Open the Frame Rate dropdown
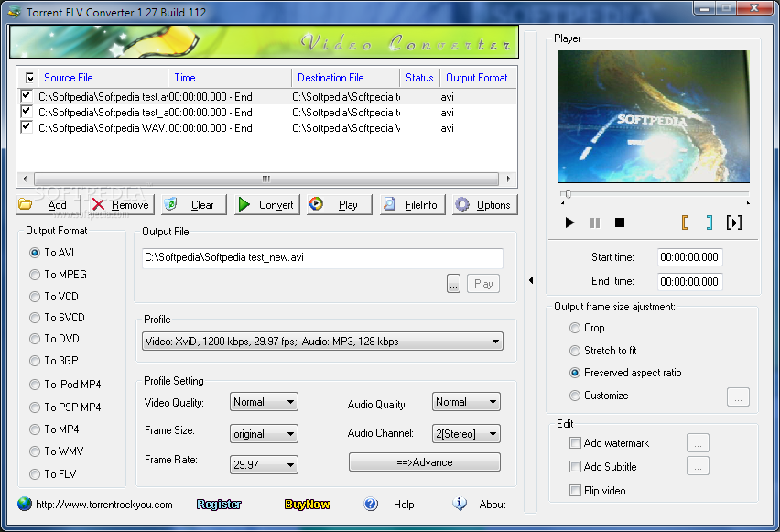 tap(264, 464)
